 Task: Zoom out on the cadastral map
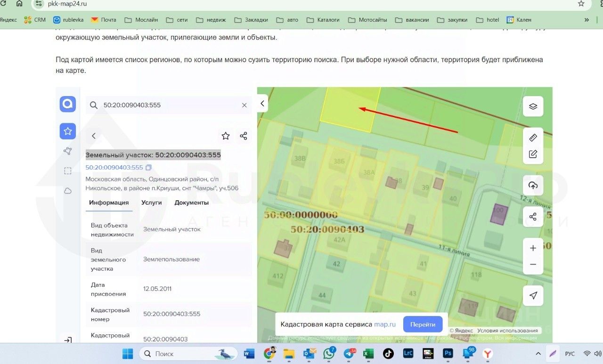click(x=533, y=265)
